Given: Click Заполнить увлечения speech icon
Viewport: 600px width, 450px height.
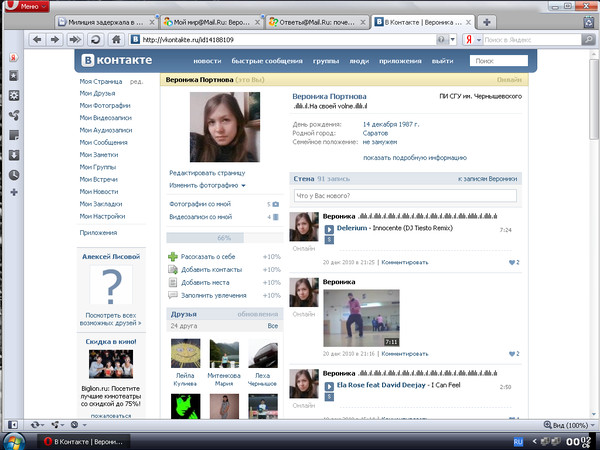Looking at the screenshot, I should [173, 295].
